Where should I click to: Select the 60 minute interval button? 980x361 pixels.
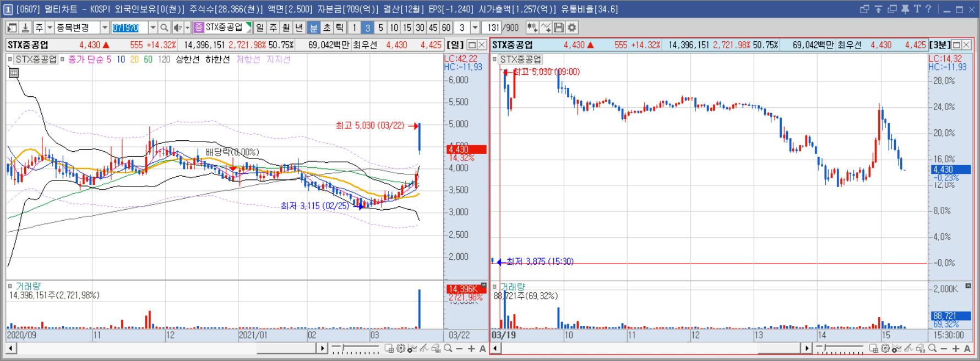[x=446, y=28]
